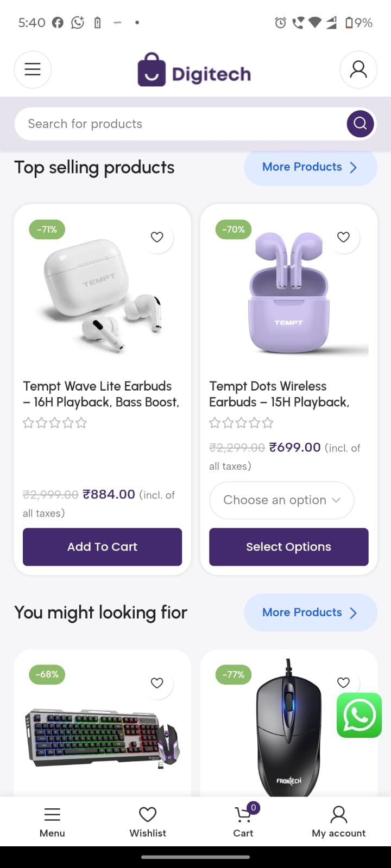Switch to My account tab

coord(338,821)
